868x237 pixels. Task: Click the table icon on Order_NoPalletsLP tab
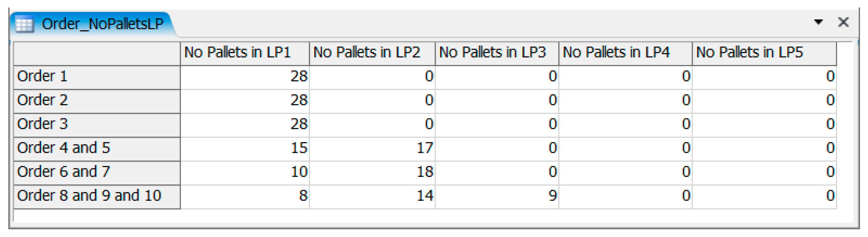(x=25, y=24)
